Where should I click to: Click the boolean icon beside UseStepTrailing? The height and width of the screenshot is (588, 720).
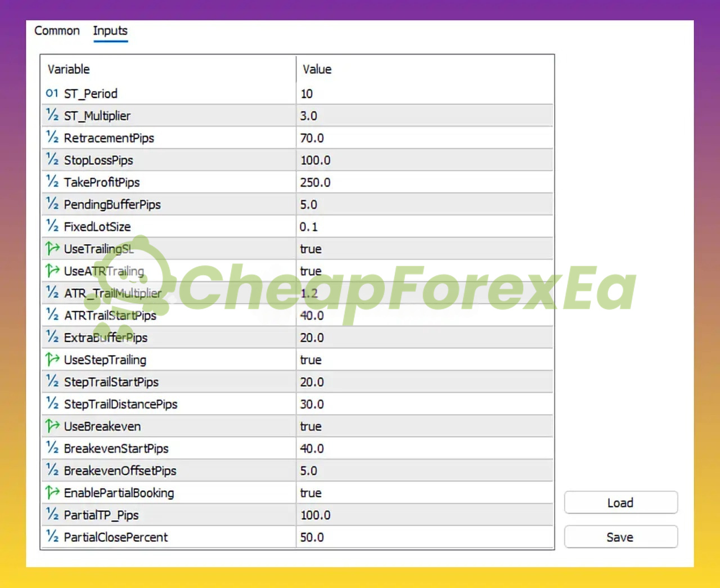(x=52, y=359)
